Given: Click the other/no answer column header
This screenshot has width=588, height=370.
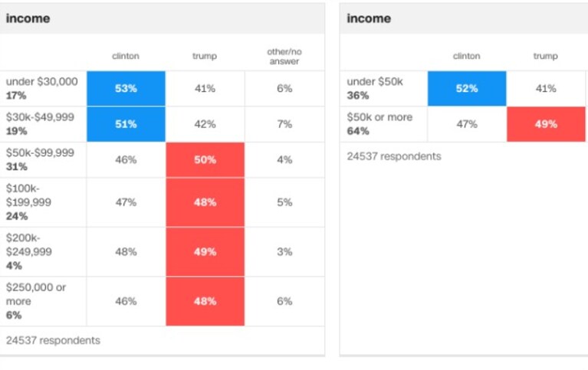Looking at the screenshot, I should (284, 56).
